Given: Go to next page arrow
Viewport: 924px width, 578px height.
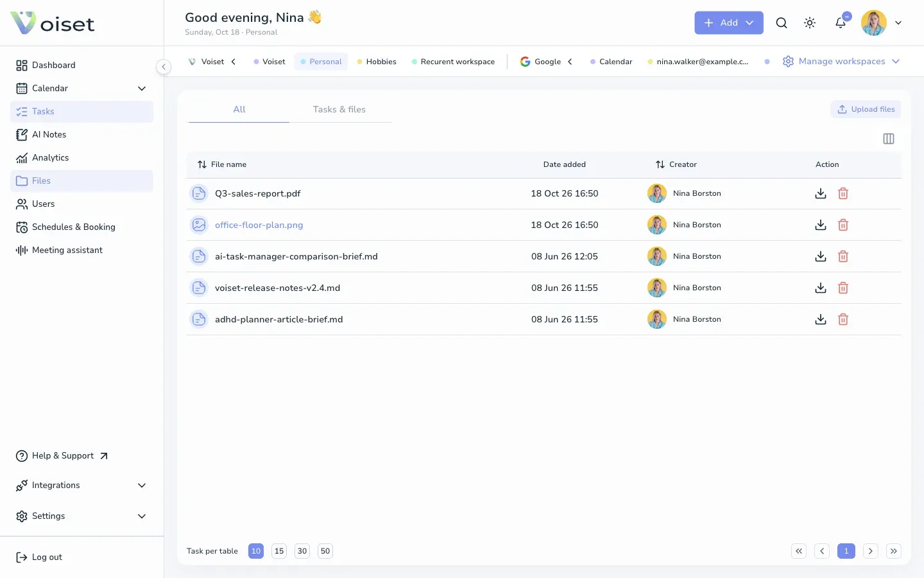Looking at the screenshot, I should [x=871, y=551].
